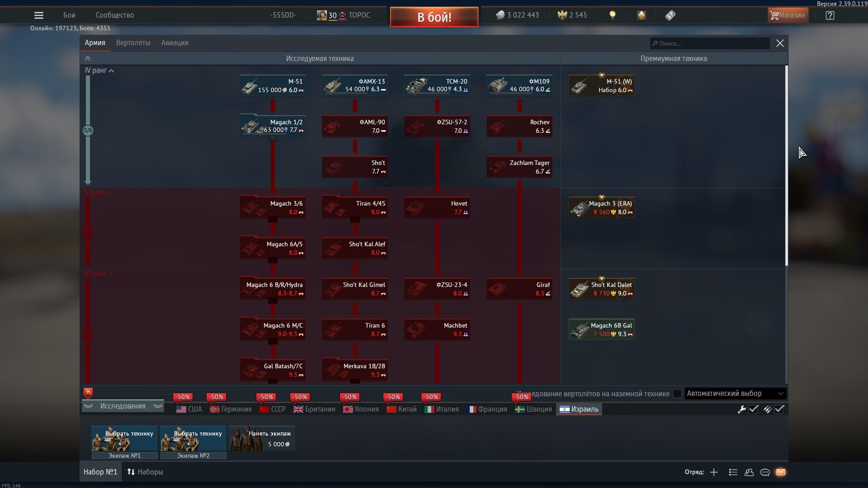Open the Магазин shop button
868x488 pixels.
(x=788, y=15)
